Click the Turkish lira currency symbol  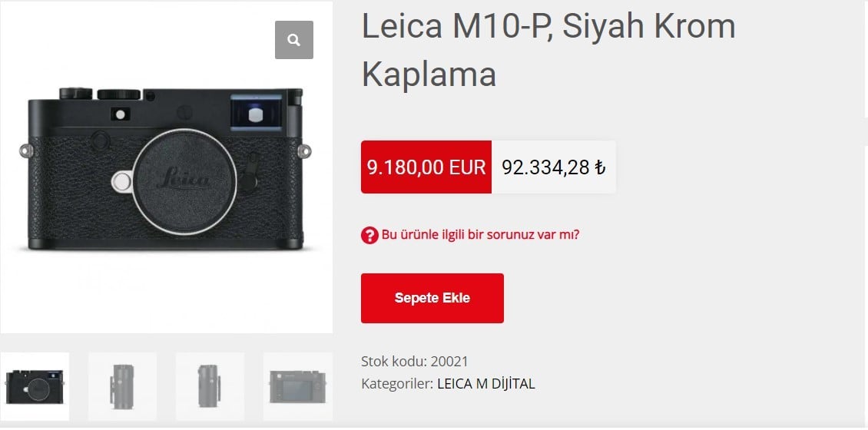point(599,167)
